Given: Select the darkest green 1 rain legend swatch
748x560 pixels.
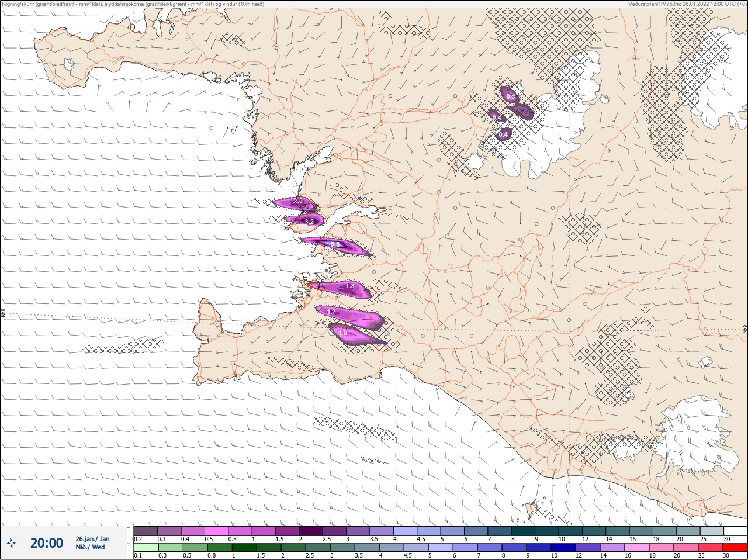Looking at the screenshot, I should click(x=244, y=548).
